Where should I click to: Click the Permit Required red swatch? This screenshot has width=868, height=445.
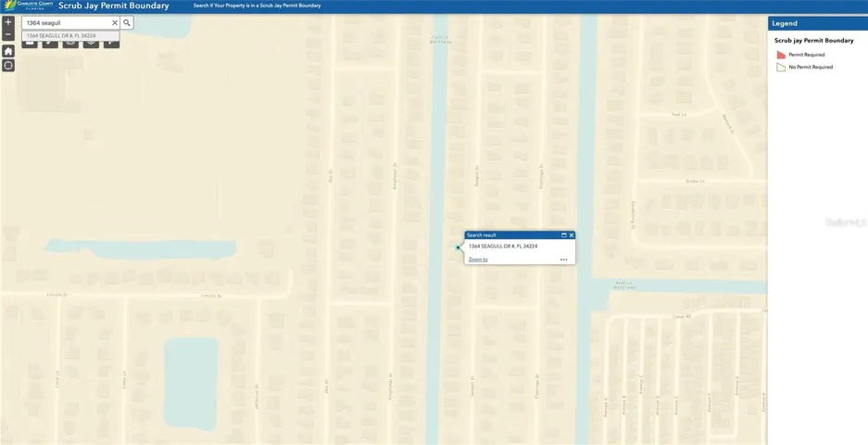[781, 55]
